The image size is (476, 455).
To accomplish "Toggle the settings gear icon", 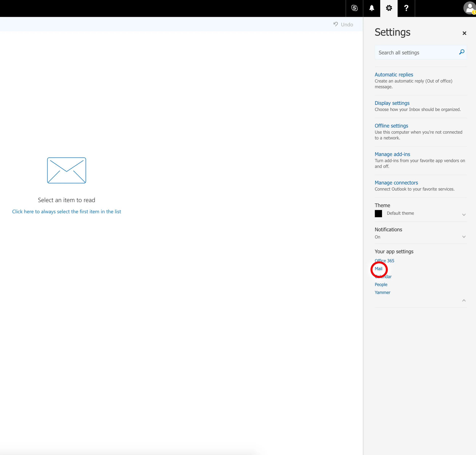I will (x=389, y=8).
